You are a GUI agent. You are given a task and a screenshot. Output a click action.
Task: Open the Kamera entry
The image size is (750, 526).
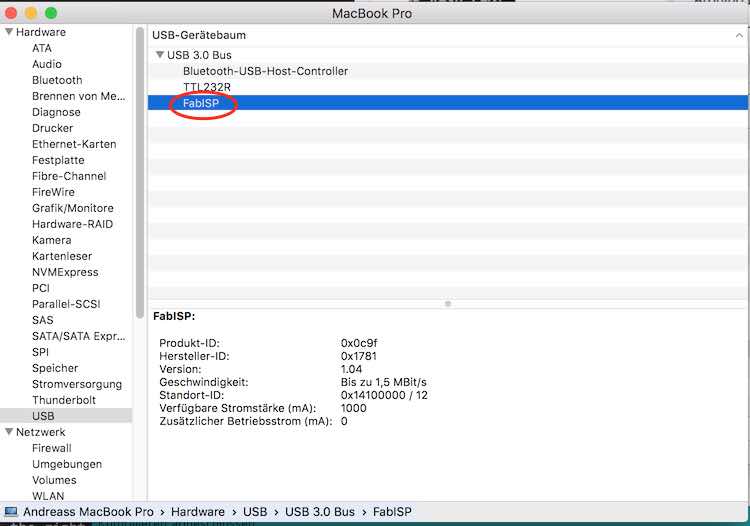pyautogui.click(x=52, y=240)
